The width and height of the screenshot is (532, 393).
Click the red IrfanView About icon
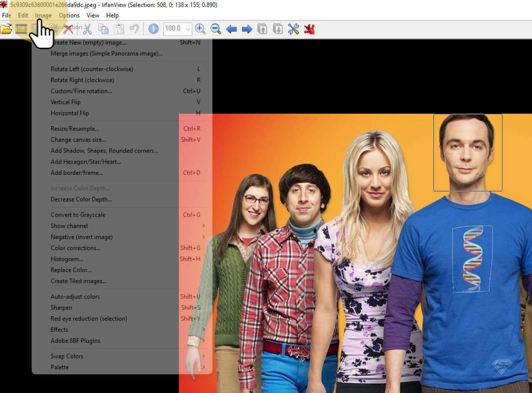310,29
